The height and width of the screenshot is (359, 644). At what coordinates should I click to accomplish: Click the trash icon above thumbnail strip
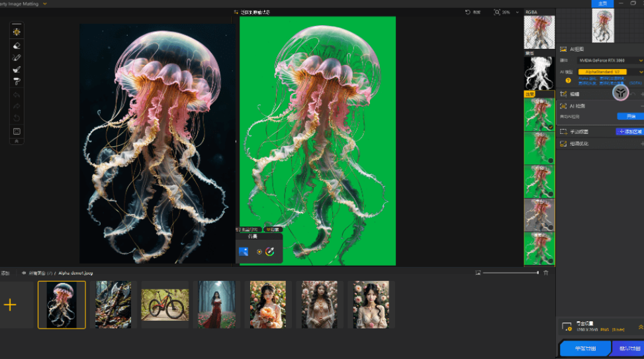(x=546, y=273)
